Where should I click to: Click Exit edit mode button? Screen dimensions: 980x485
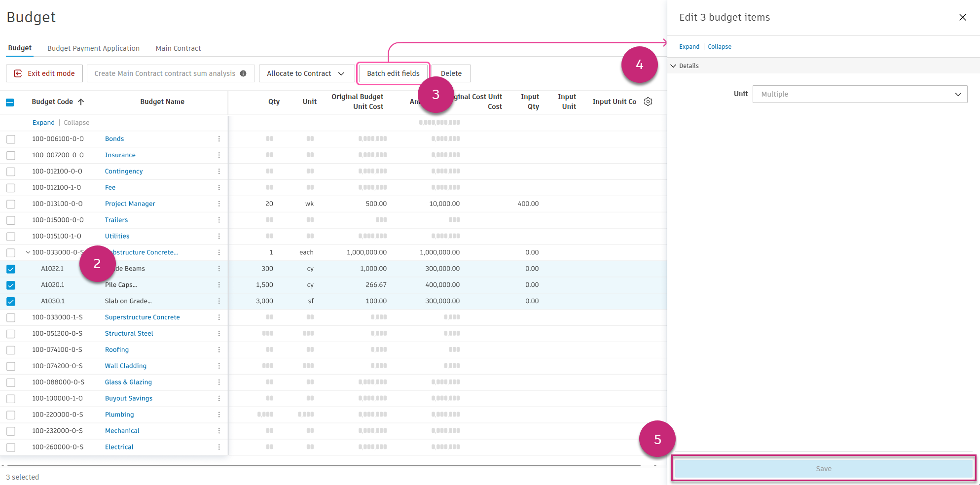44,73
